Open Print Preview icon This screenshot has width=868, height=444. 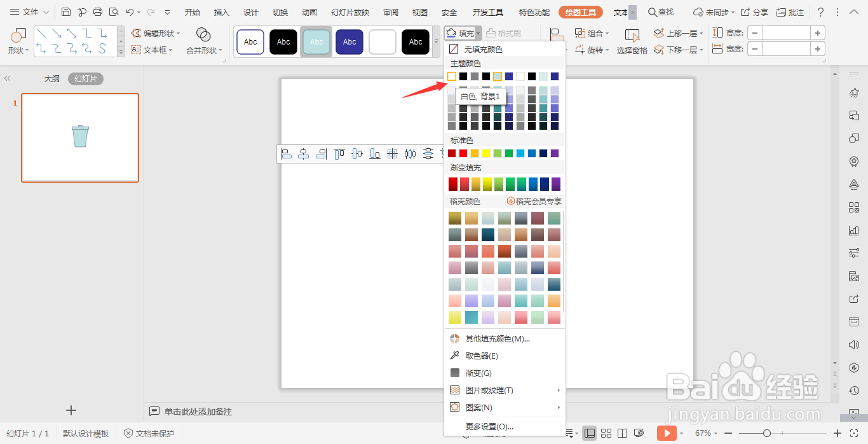(x=114, y=12)
